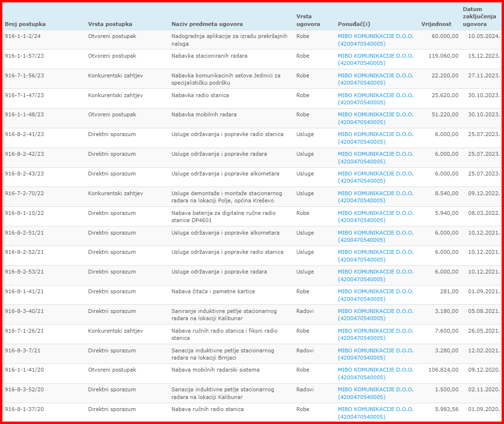Open MIBO KOMUNIKACIJE link in row 916-8-2-53/21

click(x=375, y=275)
